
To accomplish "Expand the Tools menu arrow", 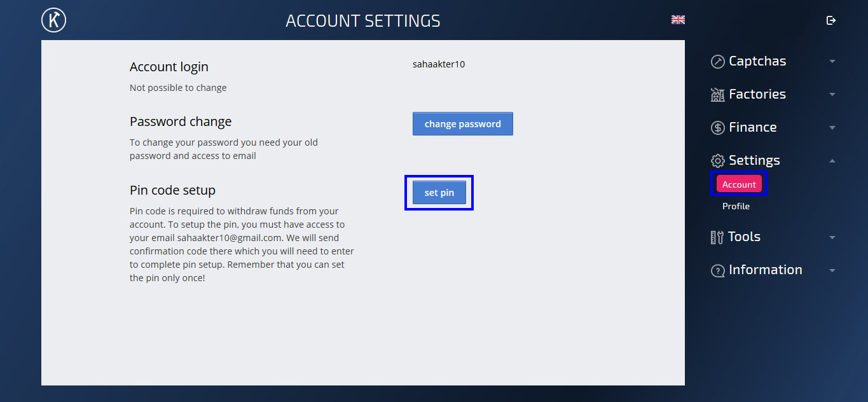I will pos(832,237).
